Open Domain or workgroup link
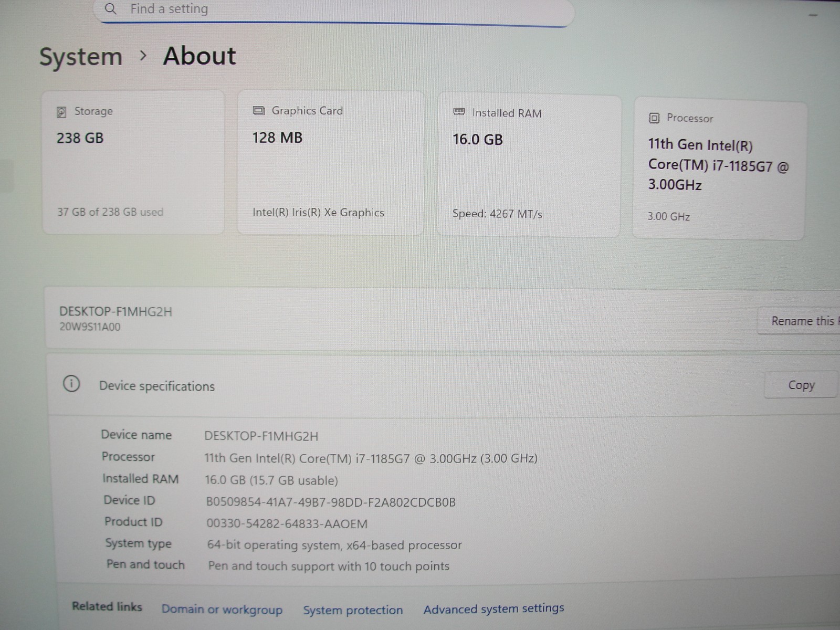The width and height of the screenshot is (840, 630). 222,609
